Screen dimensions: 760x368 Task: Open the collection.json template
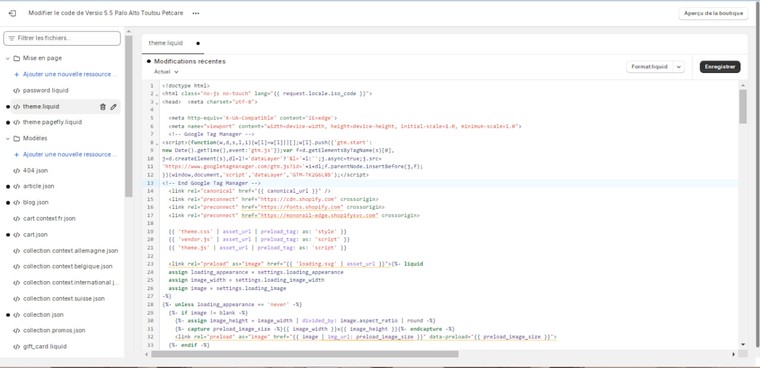[44, 315]
